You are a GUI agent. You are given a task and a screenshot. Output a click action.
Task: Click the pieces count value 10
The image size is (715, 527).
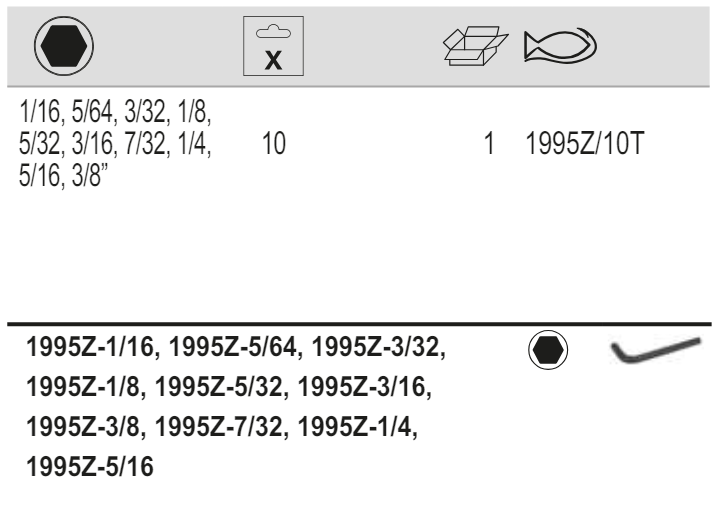(273, 144)
